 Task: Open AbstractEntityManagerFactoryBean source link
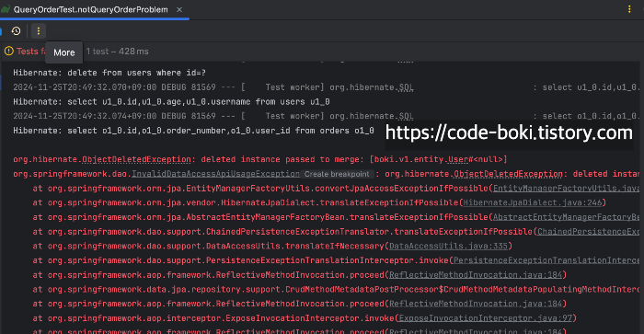click(566, 217)
